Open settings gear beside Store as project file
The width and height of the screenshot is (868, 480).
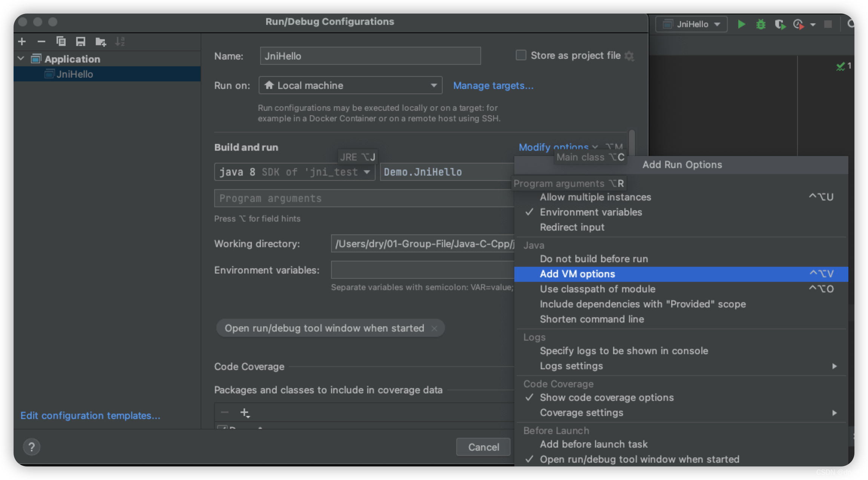point(629,56)
